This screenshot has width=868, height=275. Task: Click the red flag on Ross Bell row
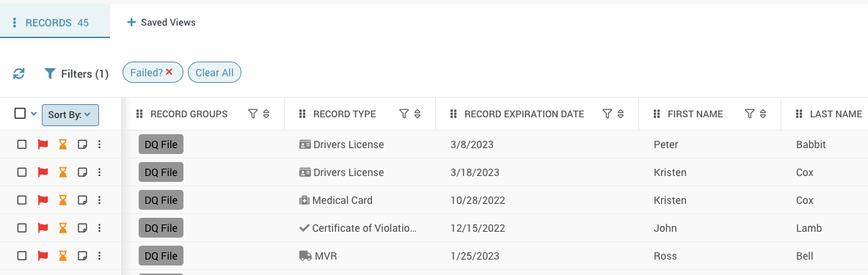pos(43,256)
